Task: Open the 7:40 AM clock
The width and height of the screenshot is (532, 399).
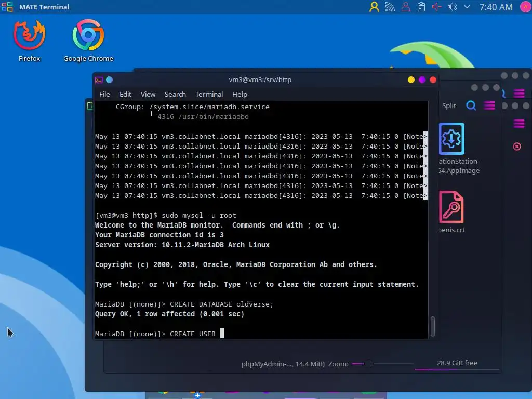Action: 496,7
